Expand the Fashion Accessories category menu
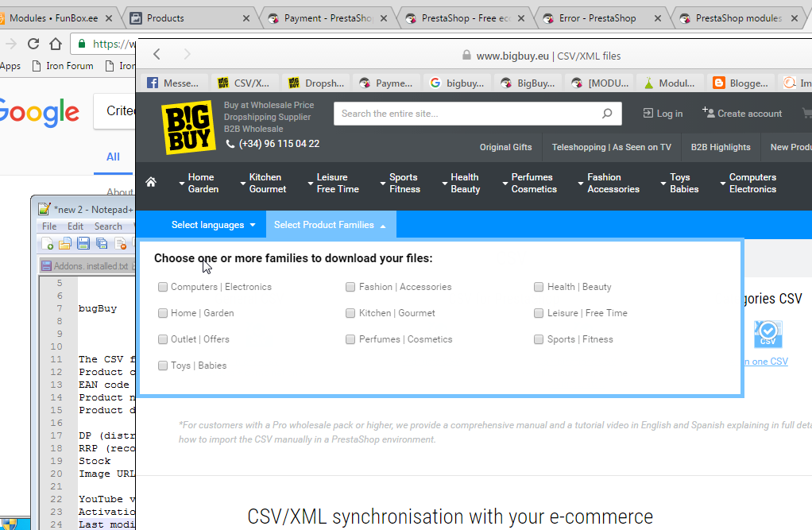Screen dimensions: 812x530 [609, 184]
